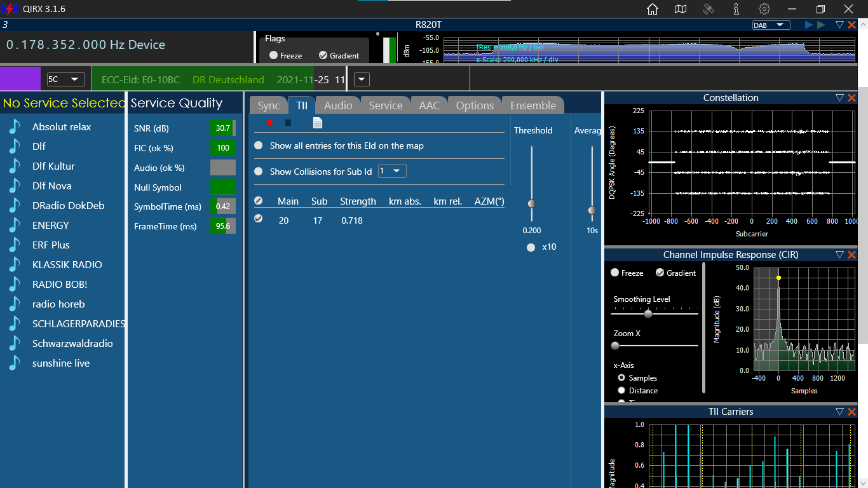The image size is (868, 488).
Task: Select Distance for the CIR x-Axis
Action: click(621, 390)
